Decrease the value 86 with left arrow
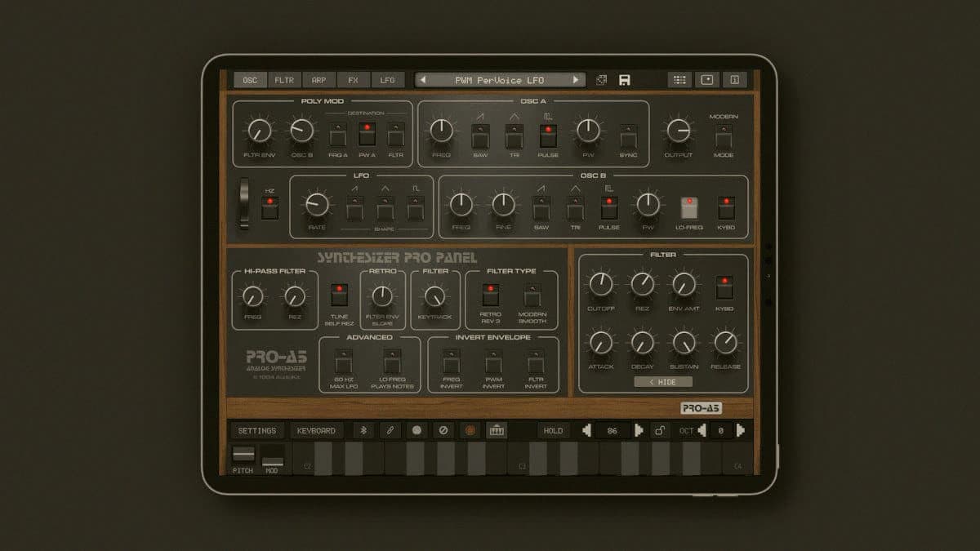The height and width of the screenshot is (551, 980). click(586, 430)
